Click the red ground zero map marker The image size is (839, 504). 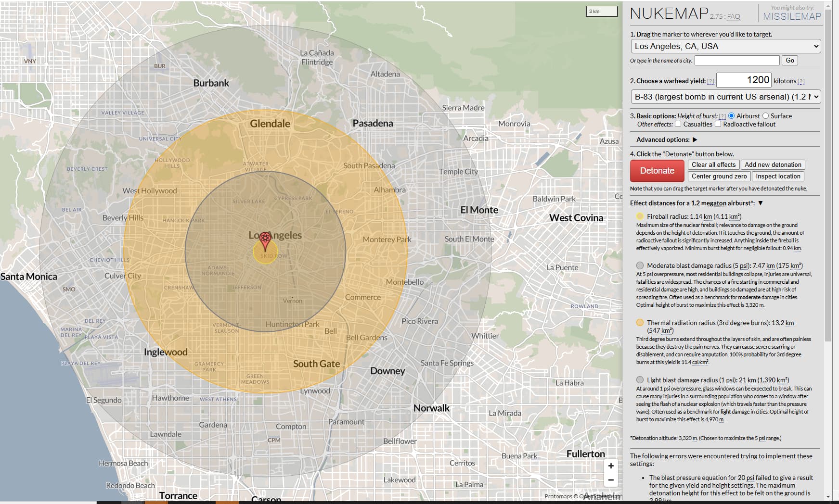(265, 240)
